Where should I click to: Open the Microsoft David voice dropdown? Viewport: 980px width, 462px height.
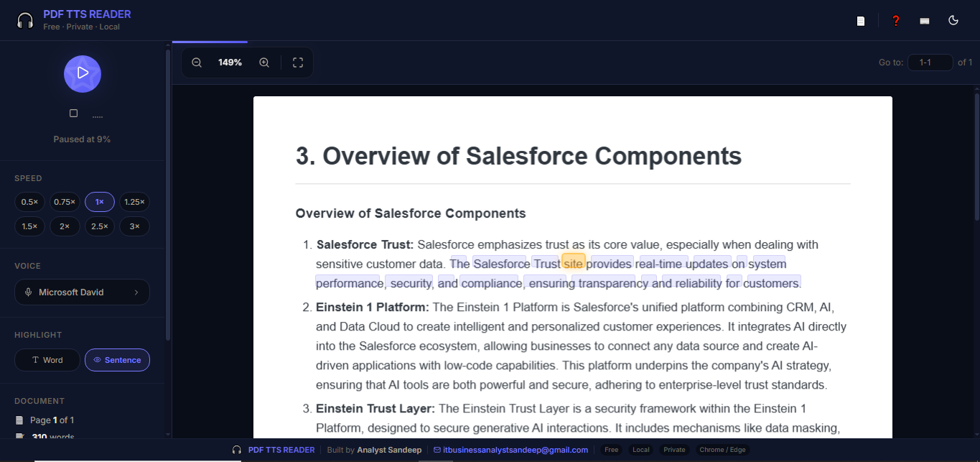coord(82,292)
